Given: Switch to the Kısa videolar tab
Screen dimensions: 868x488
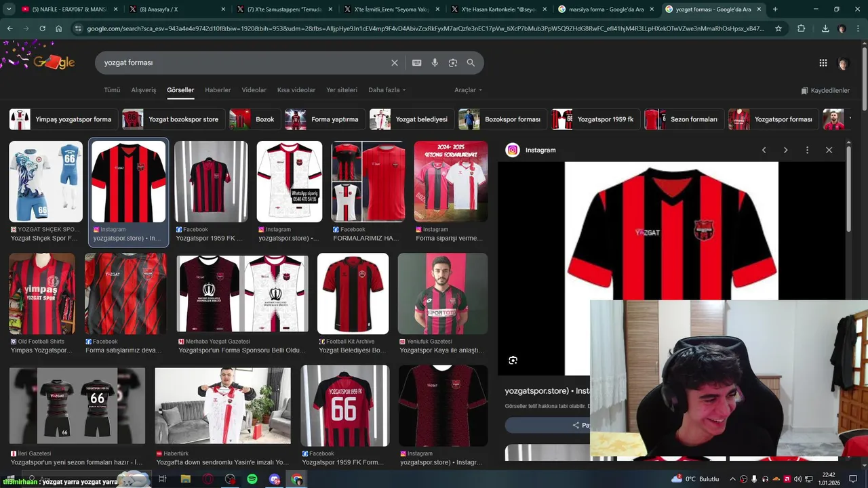Looking at the screenshot, I should click(x=296, y=90).
